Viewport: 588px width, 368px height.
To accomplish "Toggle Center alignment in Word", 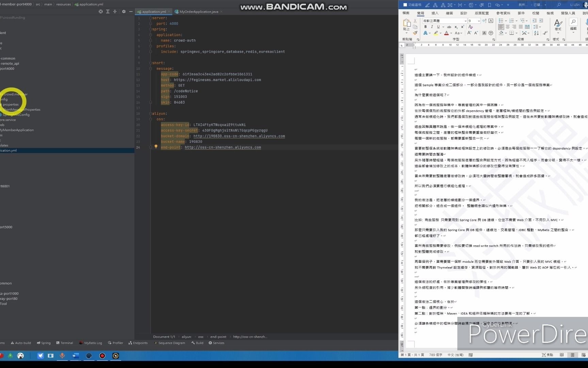I will click(508, 27).
